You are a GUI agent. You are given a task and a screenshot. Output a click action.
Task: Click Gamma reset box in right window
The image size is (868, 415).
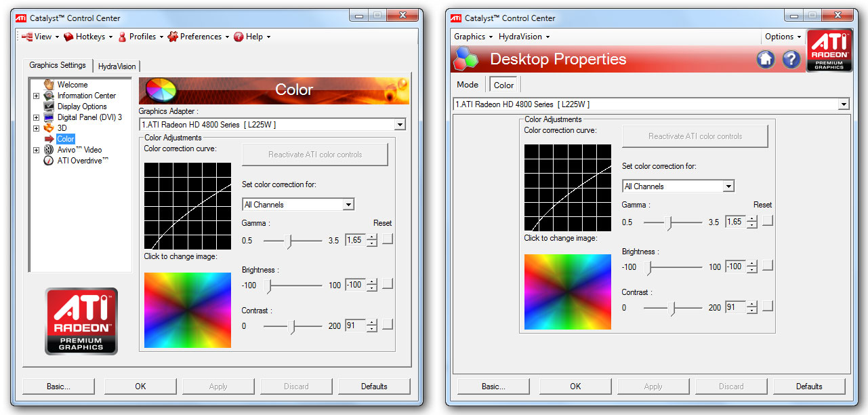point(767,220)
